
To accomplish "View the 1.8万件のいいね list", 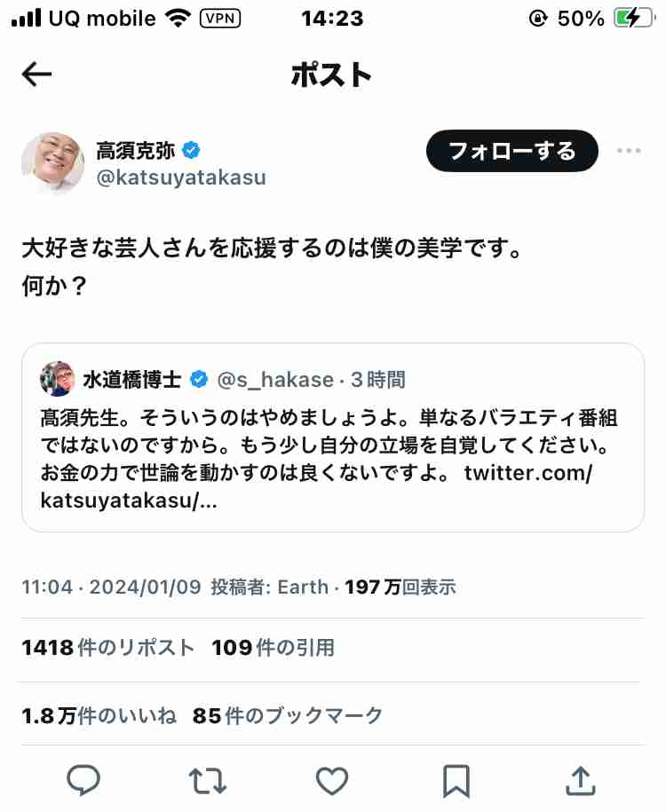I will coord(99,715).
